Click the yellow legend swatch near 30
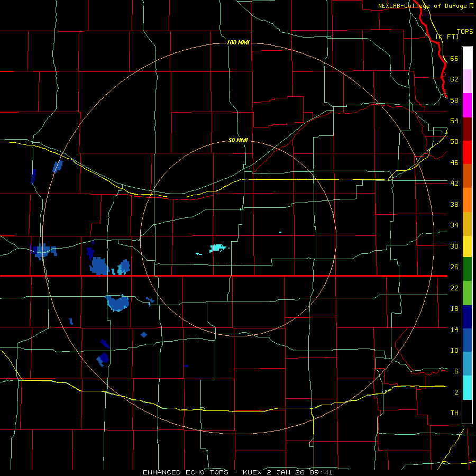 click(467, 246)
